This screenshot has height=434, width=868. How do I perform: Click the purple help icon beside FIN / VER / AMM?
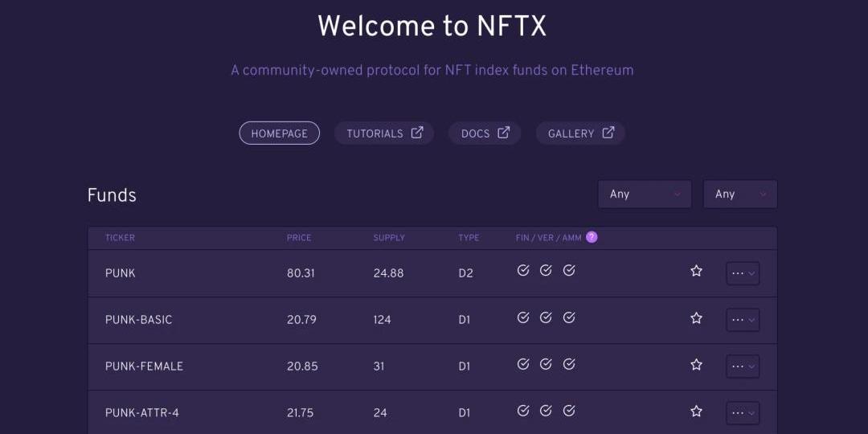(x=592, y=237)
